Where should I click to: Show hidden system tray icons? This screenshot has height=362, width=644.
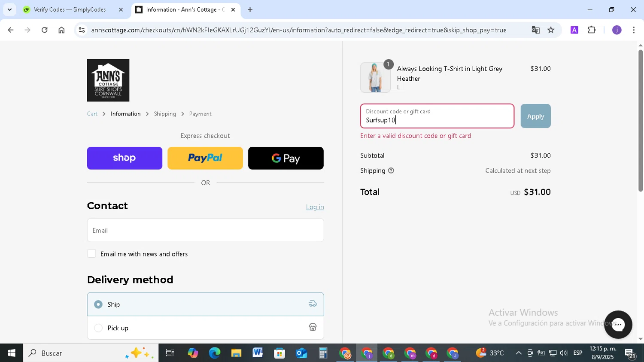tap(519, 353)
